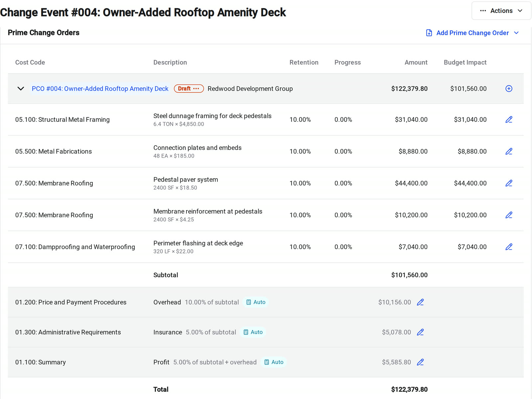Click the Auto calculator badge for Overhead
532x399 pixels.
pyautogui.click(x=256, y=302)
